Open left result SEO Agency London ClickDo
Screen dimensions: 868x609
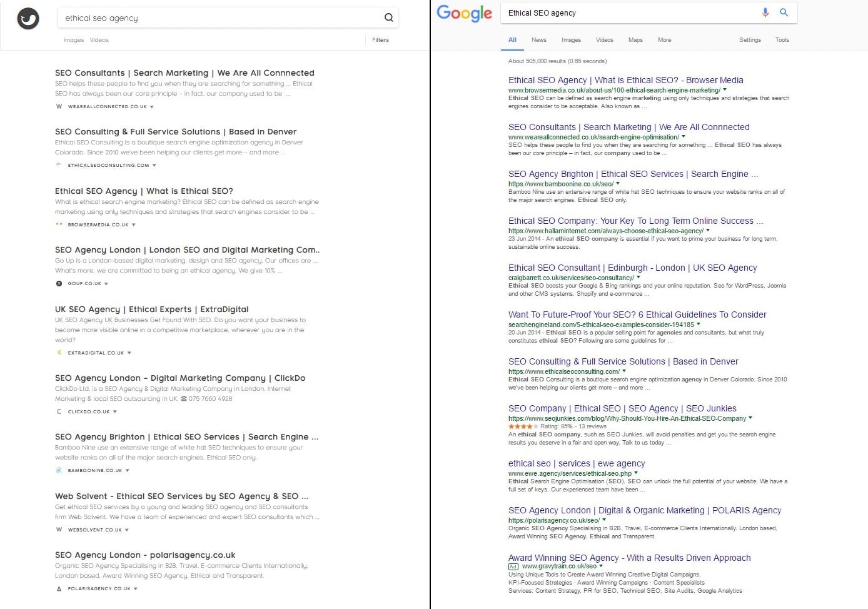[180, 378]
